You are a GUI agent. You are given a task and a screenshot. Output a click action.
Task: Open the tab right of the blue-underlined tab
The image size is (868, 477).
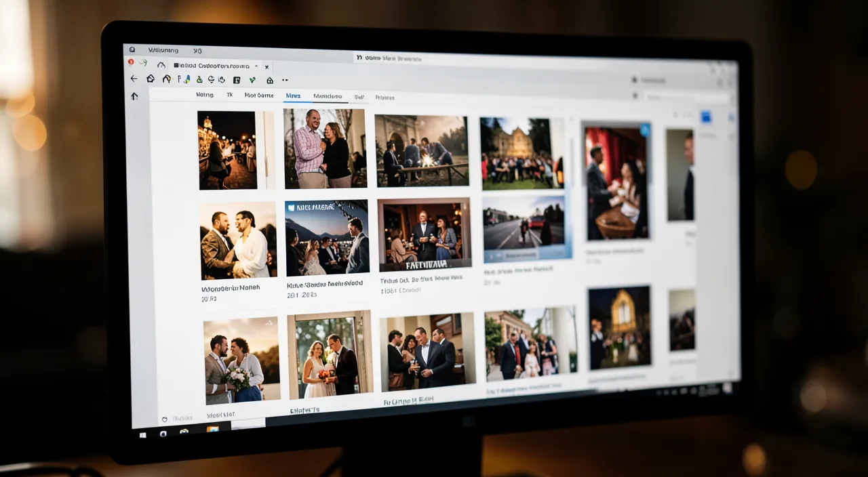[328, 96]
